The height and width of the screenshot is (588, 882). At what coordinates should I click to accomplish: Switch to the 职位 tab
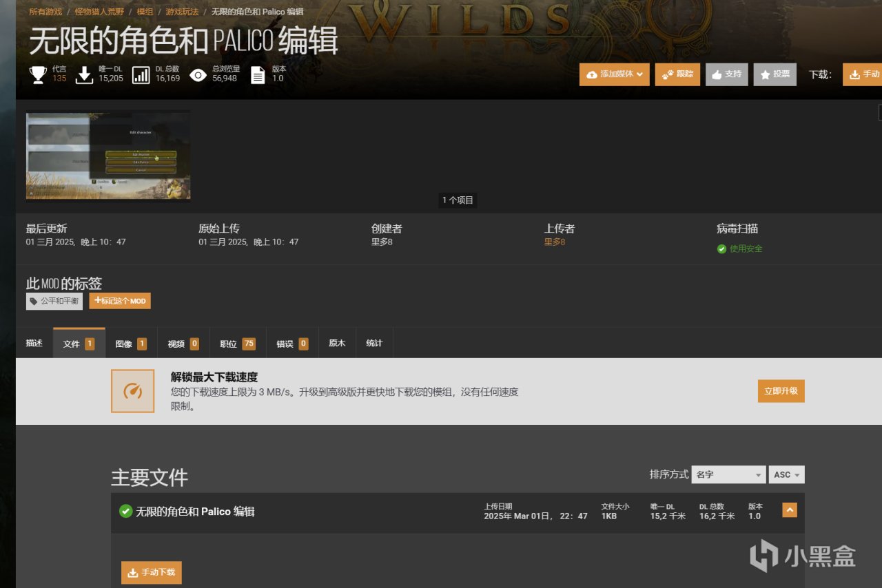tap(238, 343)
